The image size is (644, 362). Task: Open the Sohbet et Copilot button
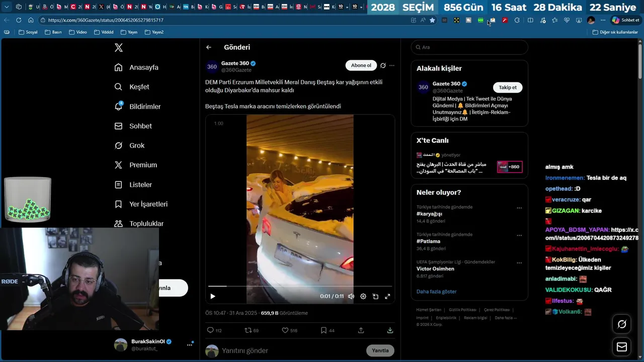(x=625, y=20)
